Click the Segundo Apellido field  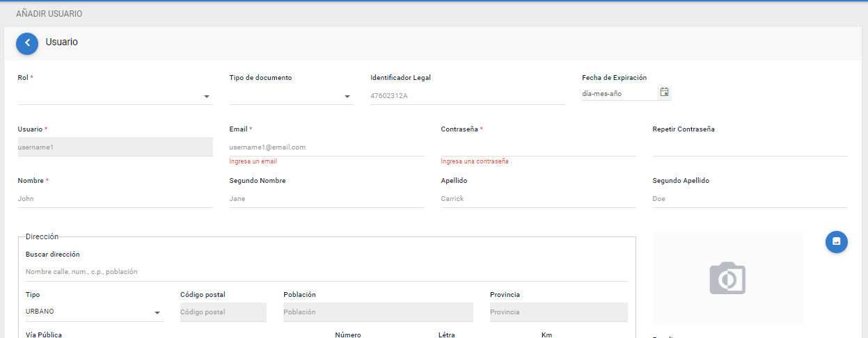(x=750, y=199)
